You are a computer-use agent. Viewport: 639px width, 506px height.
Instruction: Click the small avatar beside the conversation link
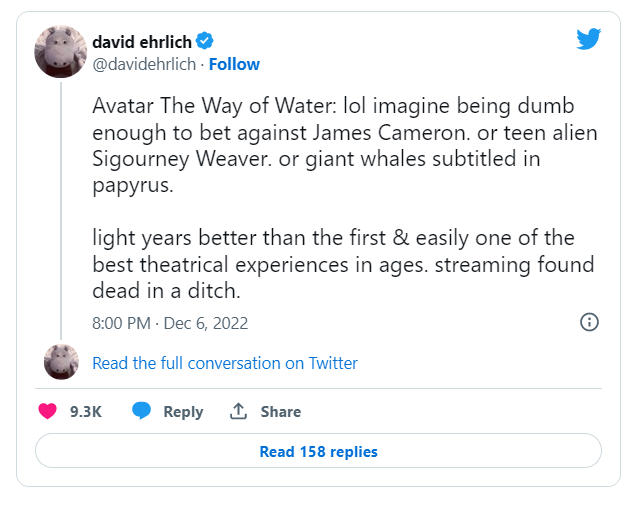pyautogui.click(x=61, y=361)
